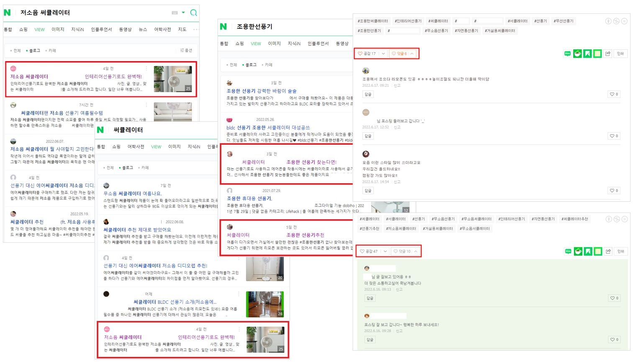Share to cafe icon in the 공감 17 post

pos(577,54)
